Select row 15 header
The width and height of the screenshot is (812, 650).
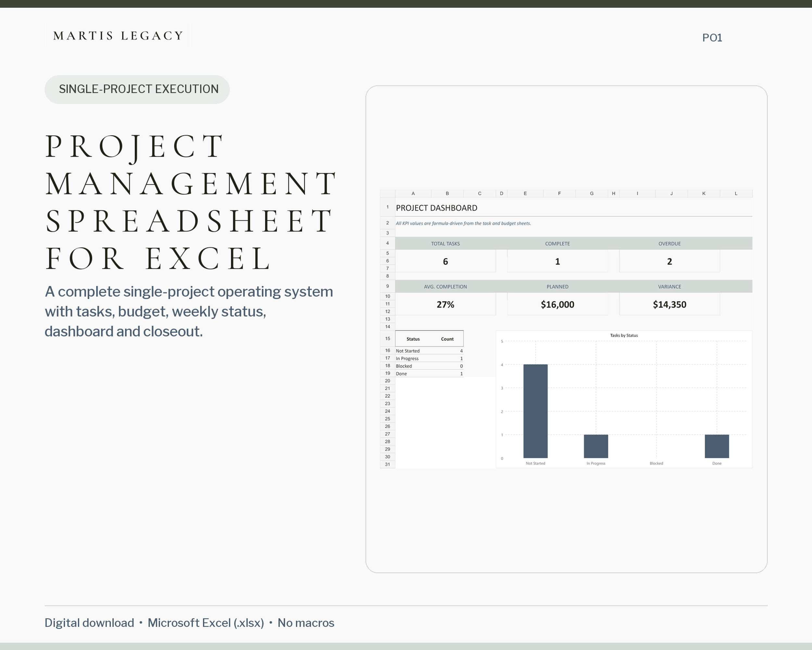387,338
